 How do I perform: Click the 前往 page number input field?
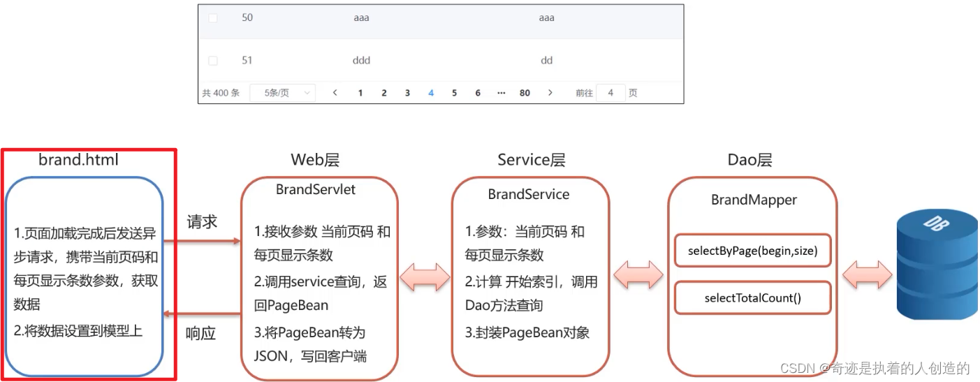(x=610, y=93)
